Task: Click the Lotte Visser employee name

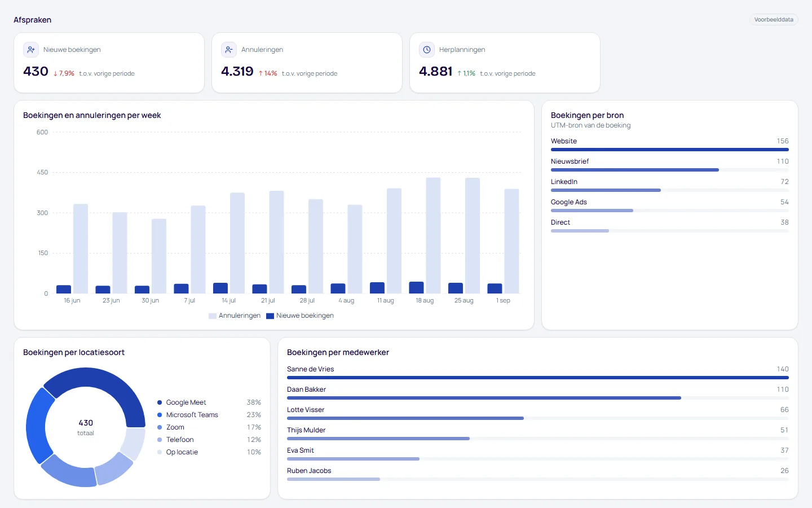Action: click(306, 410)
